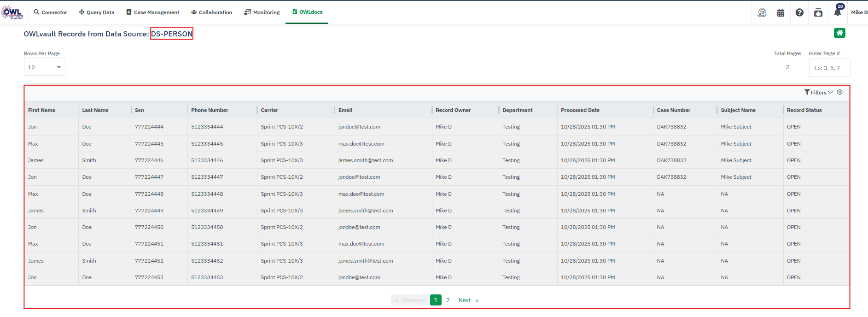Click the OWL logo in the header
Screen dimensions: 868x317
click(12, 12)
